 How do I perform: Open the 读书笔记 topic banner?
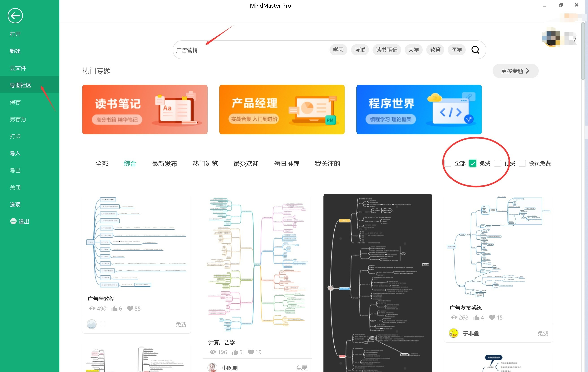click(145, 109)
